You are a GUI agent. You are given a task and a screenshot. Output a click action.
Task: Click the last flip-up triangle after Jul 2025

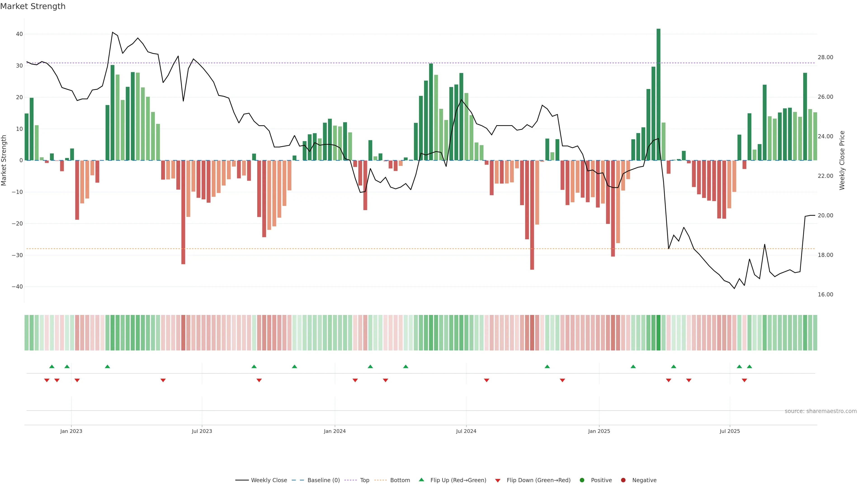point(749,366)
